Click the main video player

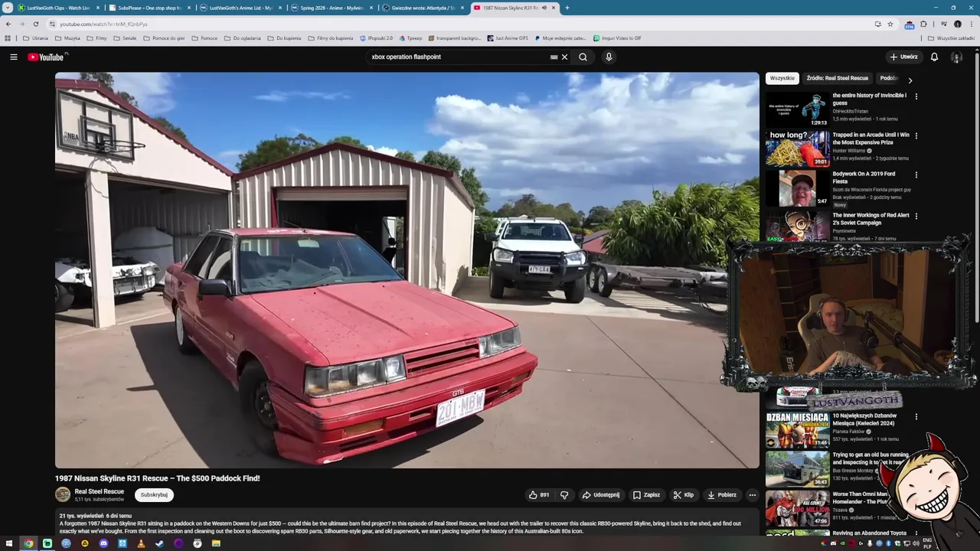[407, 270]
